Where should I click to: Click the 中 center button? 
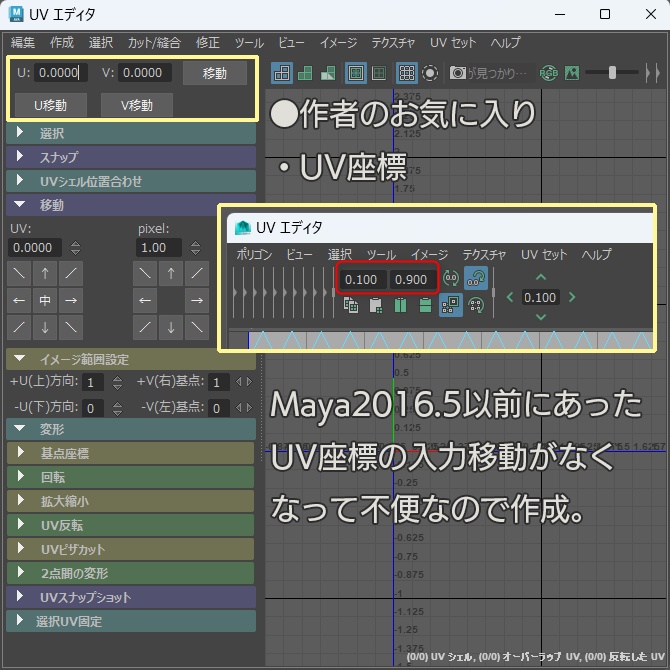(x=45, y=300)
